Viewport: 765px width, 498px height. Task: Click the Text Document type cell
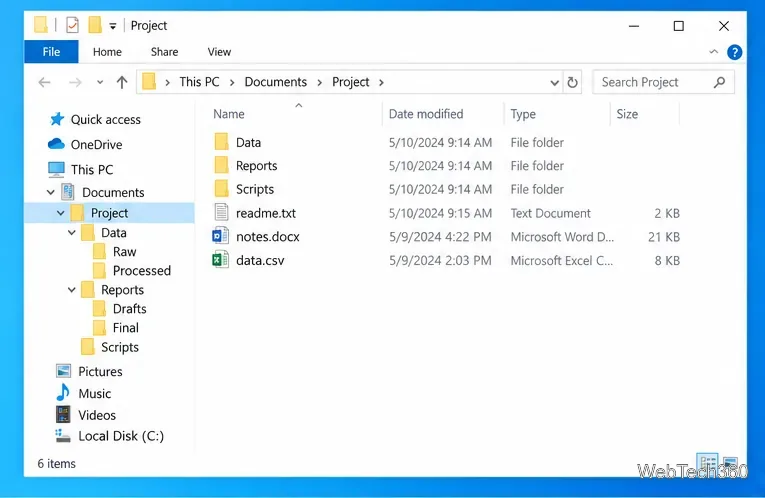tap(550, 213)
